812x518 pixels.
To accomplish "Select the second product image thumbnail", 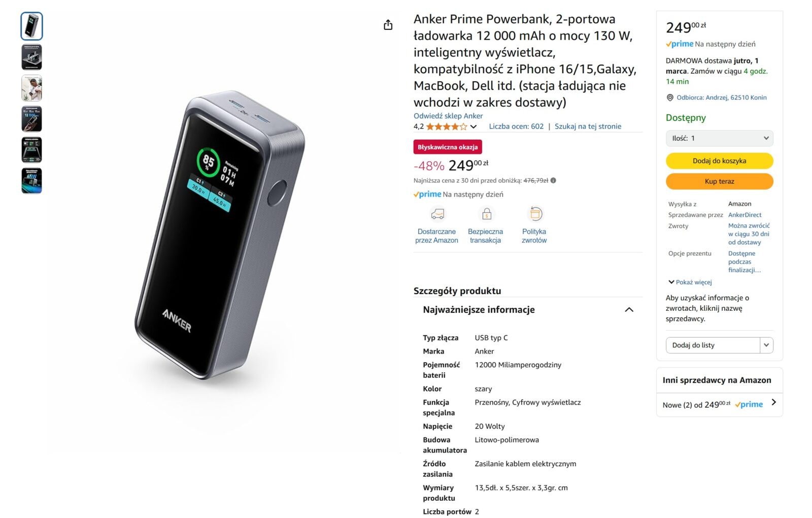I will pyautogui.click(x=31, y=57).
